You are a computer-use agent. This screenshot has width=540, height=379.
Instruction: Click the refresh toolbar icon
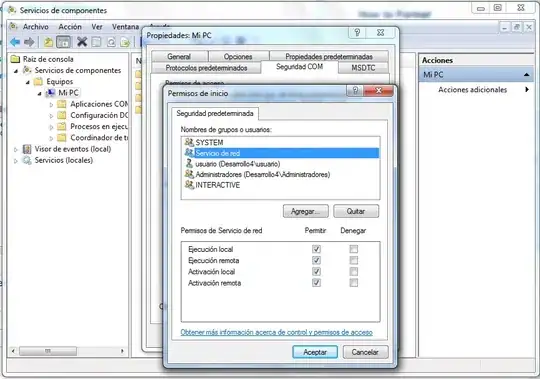coord(111,42)
